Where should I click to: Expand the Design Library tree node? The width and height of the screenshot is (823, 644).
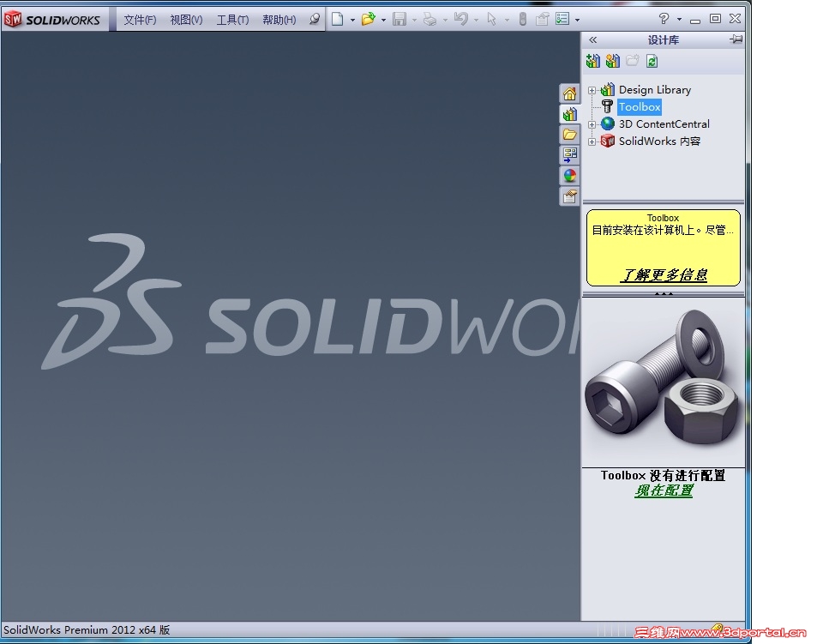tap(592, 89)
